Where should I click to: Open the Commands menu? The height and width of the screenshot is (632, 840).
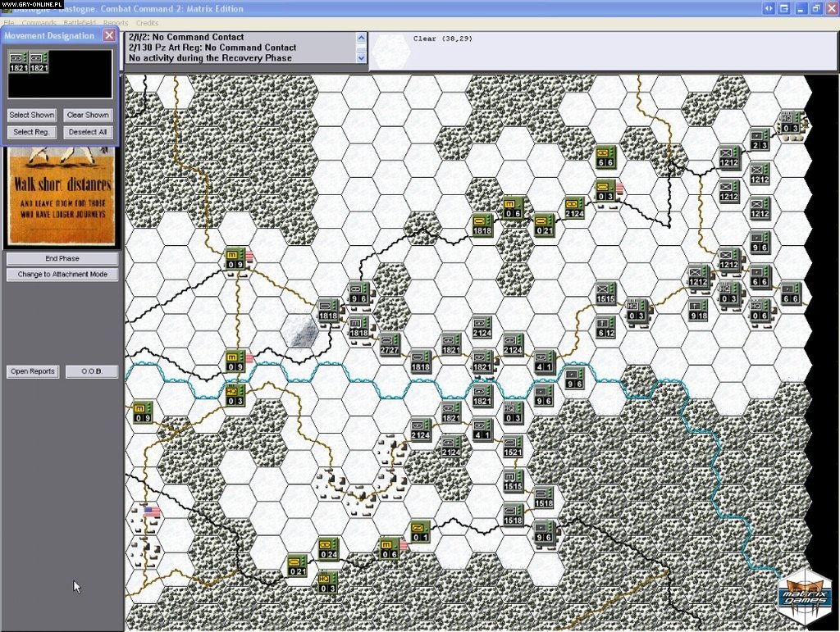[x=38, y=22]
